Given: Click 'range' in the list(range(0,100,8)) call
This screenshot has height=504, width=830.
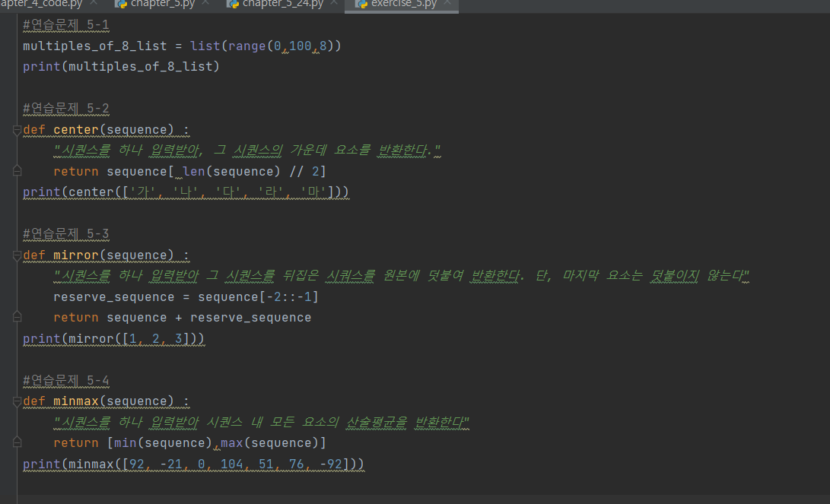Looking at the screenshot, I should 247,46.
